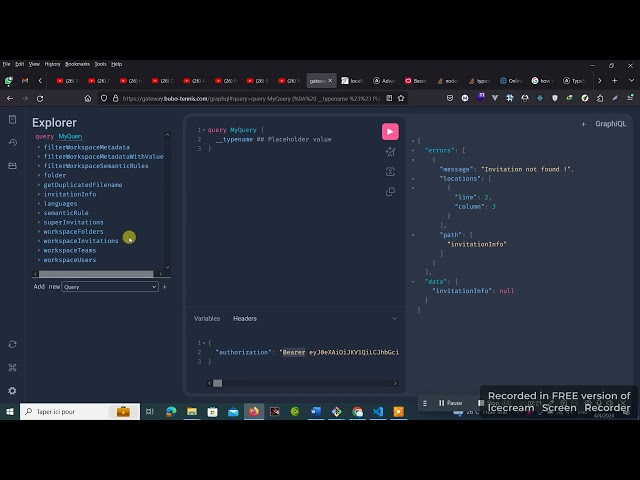640x480 pixels.
Task: Open a new browser tab
Action: coord(614,81)
